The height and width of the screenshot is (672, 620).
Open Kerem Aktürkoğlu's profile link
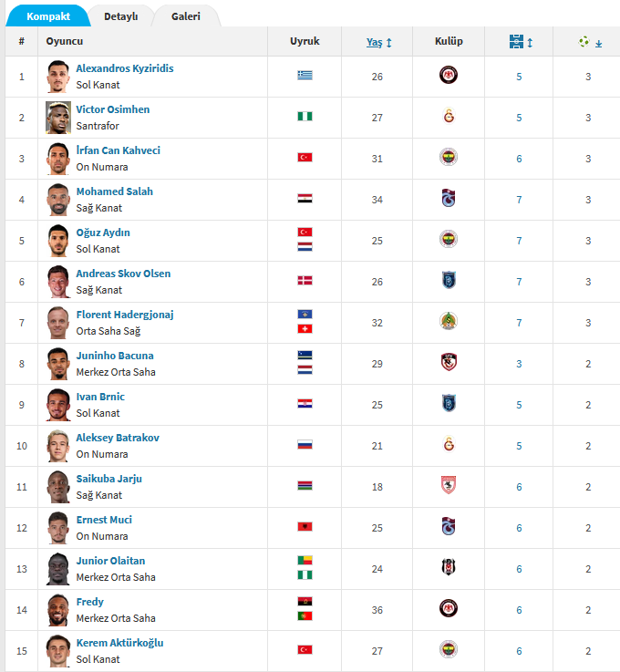point(120,643)
